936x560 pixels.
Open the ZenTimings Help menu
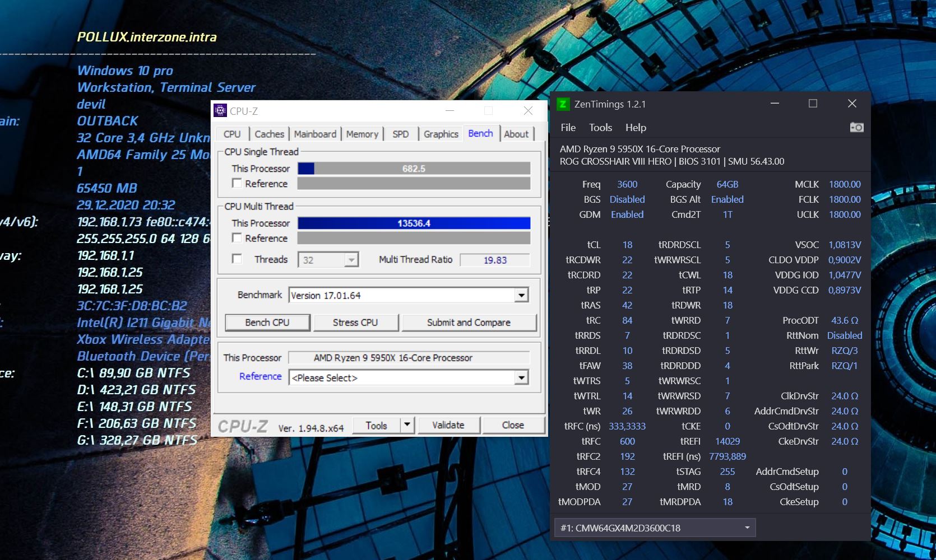636,128
